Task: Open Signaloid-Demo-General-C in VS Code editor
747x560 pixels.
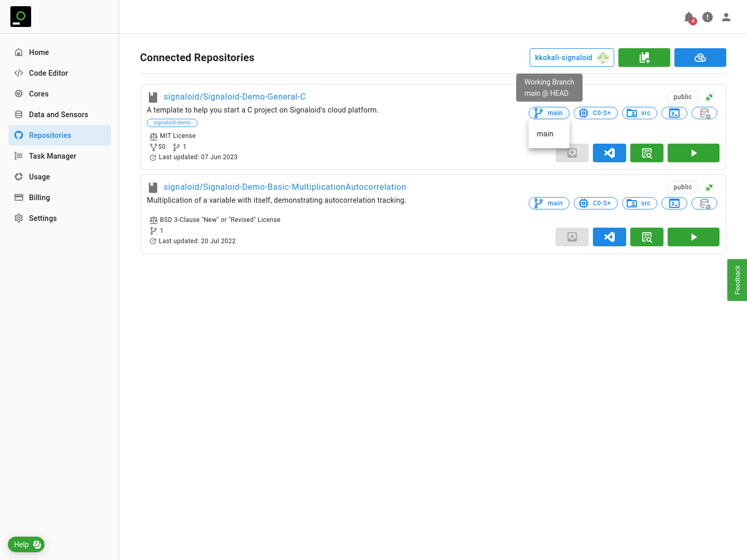Action: pos(609,153)
